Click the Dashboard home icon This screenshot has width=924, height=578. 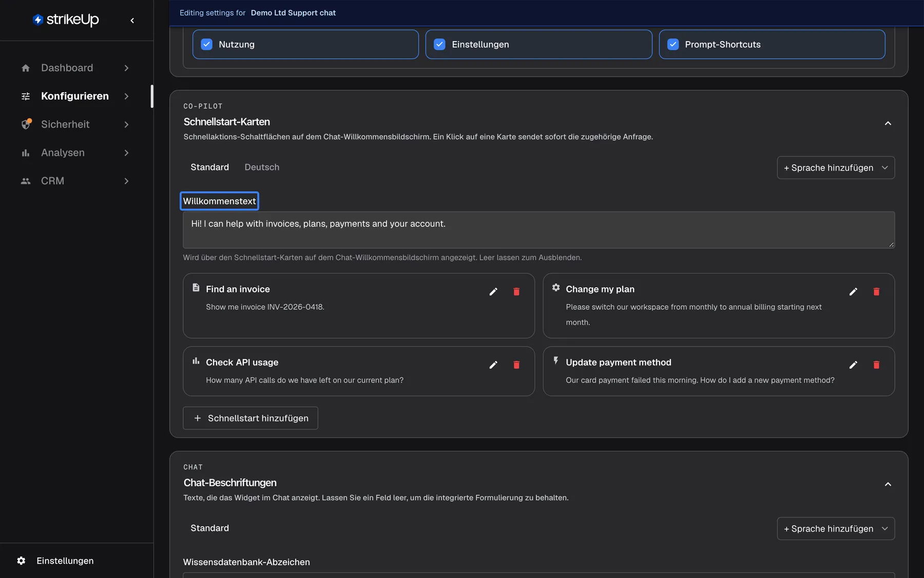[26, 68]
